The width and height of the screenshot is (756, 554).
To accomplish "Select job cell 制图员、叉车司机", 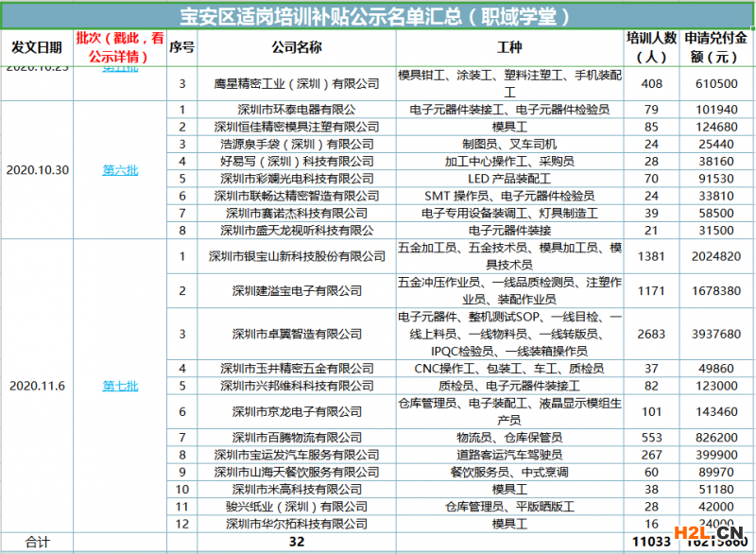I will pyautogui.click(x=509, y=144).
